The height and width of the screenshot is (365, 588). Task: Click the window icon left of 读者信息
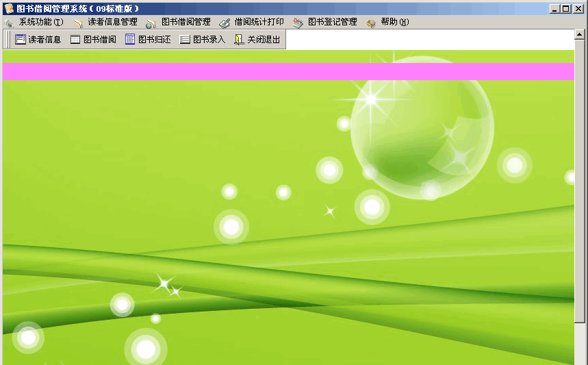point(21,40)
